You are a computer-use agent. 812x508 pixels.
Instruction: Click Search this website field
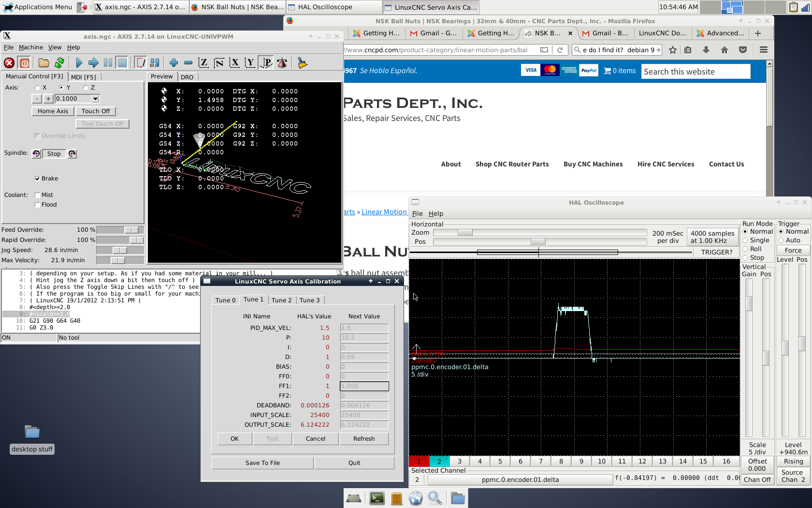[x=696, y=72]
